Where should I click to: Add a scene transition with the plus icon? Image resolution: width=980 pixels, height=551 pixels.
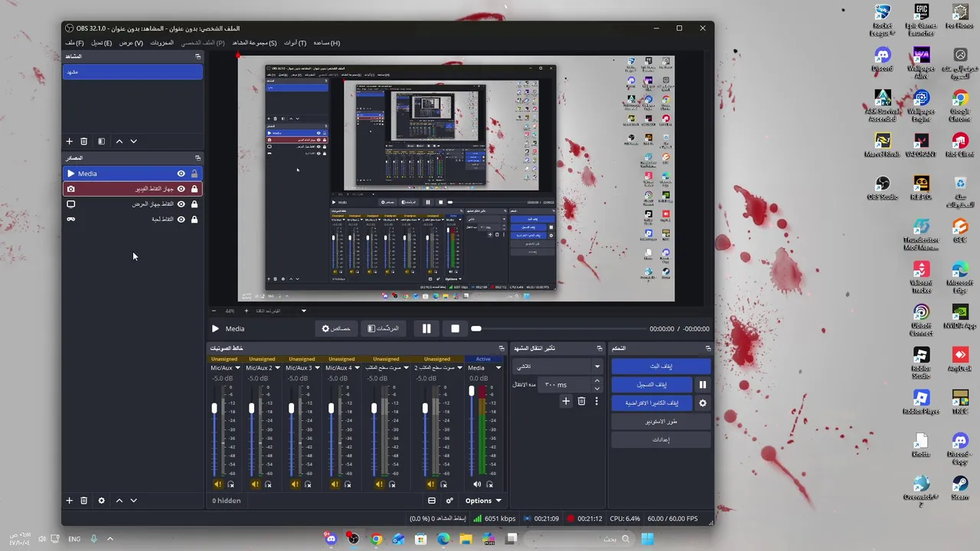pyautogui.click(x=566, y=401)
